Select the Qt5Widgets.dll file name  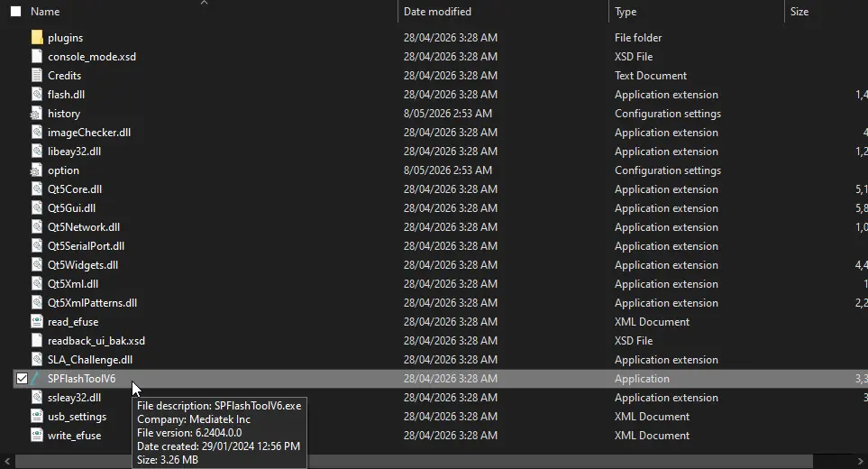(83, 264)
